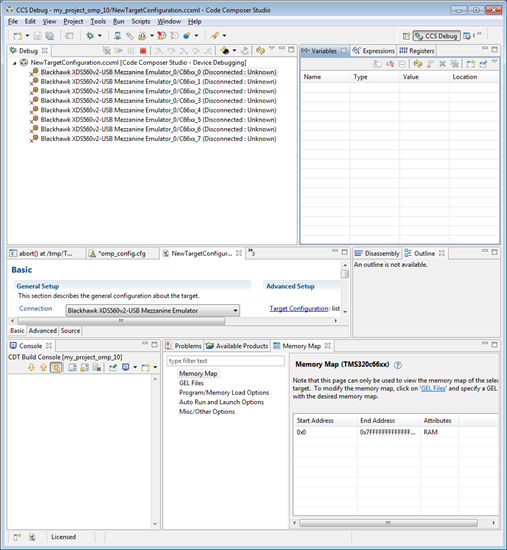This screenshot has height=550, width=507.
Task: Click the RAM attributes cell in Memory Map
Action: point(431,432)
